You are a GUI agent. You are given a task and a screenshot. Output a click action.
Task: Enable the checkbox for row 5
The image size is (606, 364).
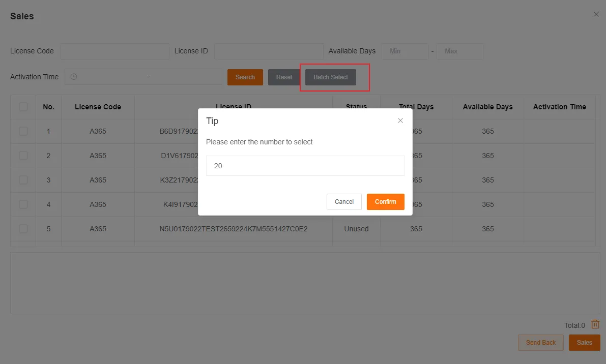(x=23, y=229)
